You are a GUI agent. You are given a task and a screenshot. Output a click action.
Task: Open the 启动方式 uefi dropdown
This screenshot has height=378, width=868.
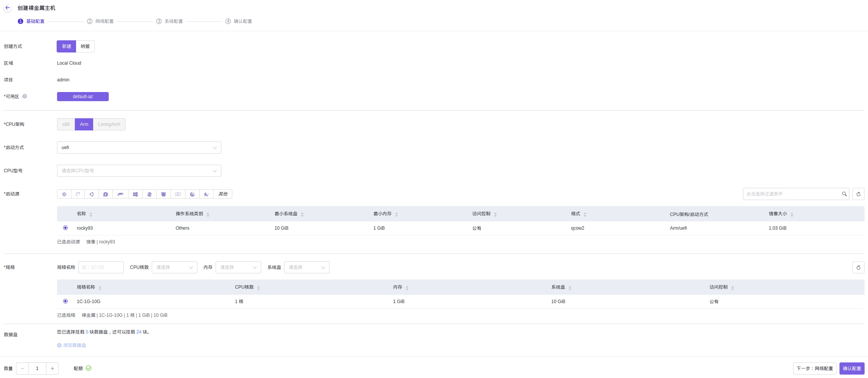pos(139,148)
